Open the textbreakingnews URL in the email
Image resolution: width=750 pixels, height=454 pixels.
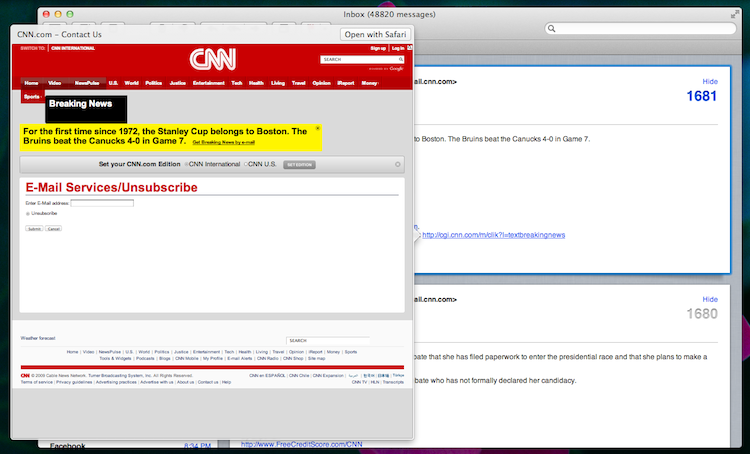494,235
